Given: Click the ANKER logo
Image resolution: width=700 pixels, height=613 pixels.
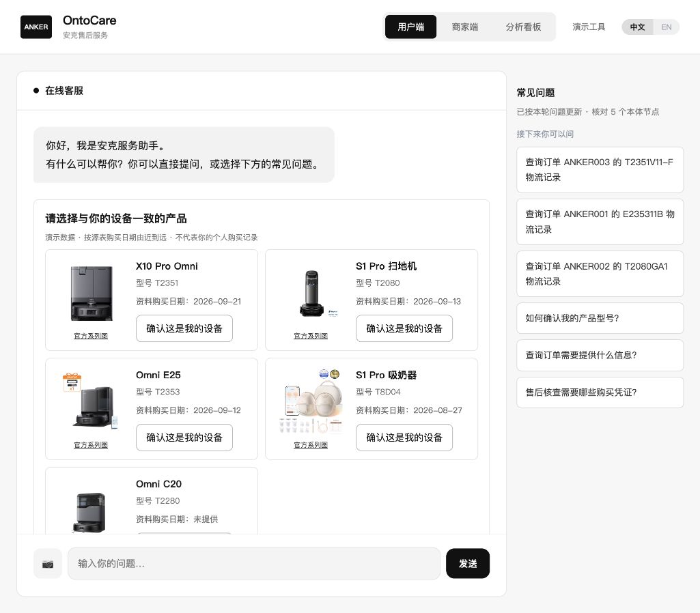Looking at the screenshot, I should point(36,27).
